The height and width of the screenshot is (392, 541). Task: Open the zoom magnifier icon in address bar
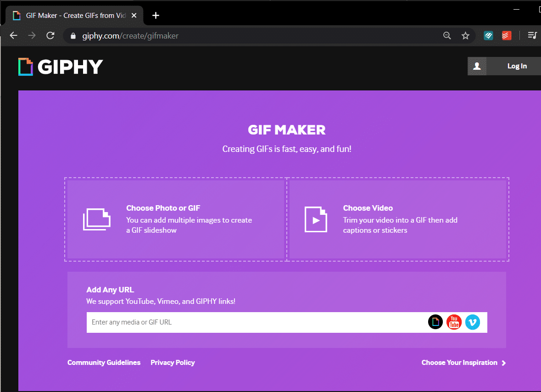[447, 36]
